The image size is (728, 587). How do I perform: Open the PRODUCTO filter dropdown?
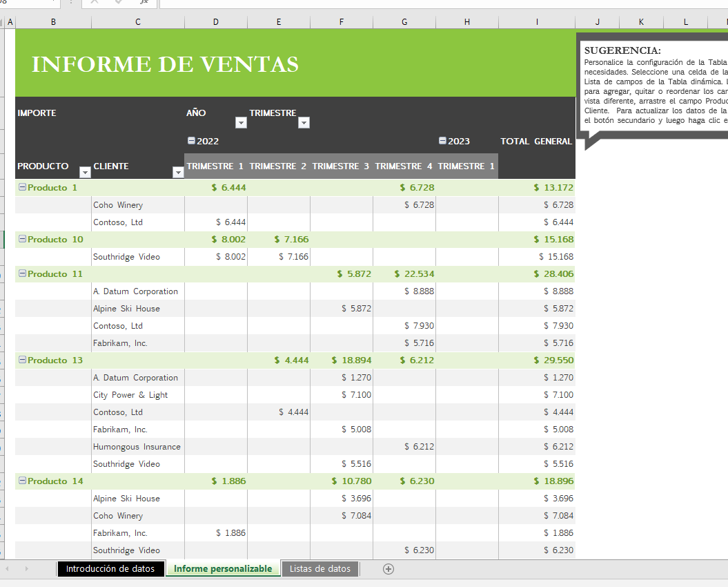[x=84, y=171]
